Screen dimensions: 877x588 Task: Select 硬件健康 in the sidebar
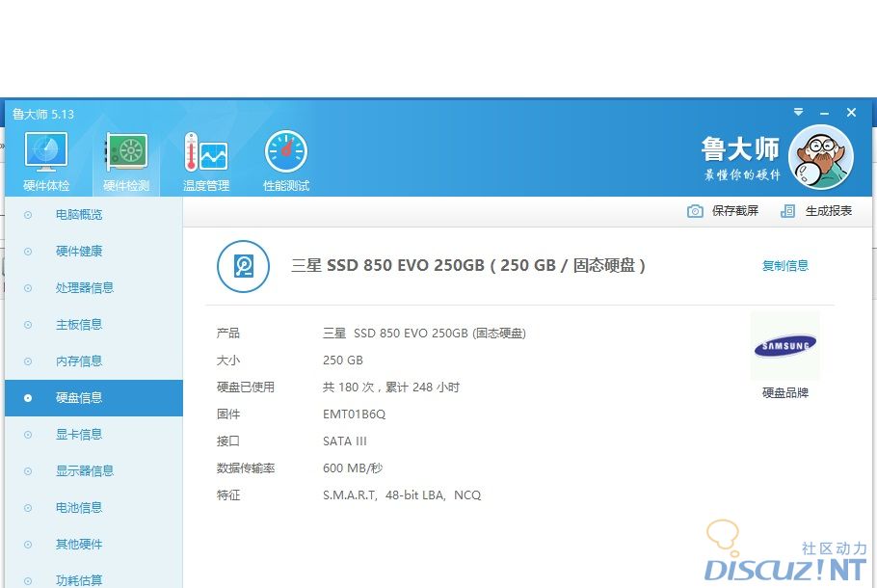click(x=94, y=252)
